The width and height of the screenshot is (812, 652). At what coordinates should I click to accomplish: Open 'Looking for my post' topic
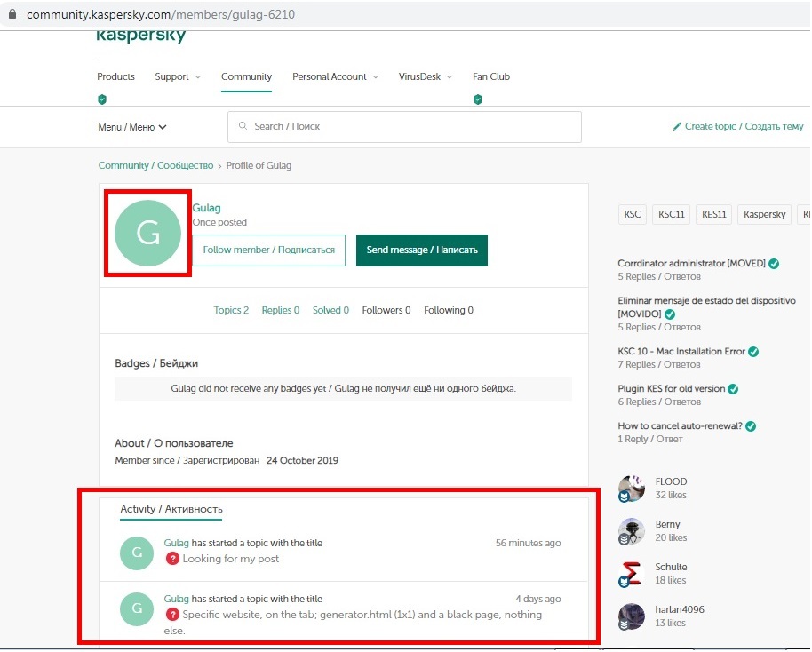[x=230, y=559]
